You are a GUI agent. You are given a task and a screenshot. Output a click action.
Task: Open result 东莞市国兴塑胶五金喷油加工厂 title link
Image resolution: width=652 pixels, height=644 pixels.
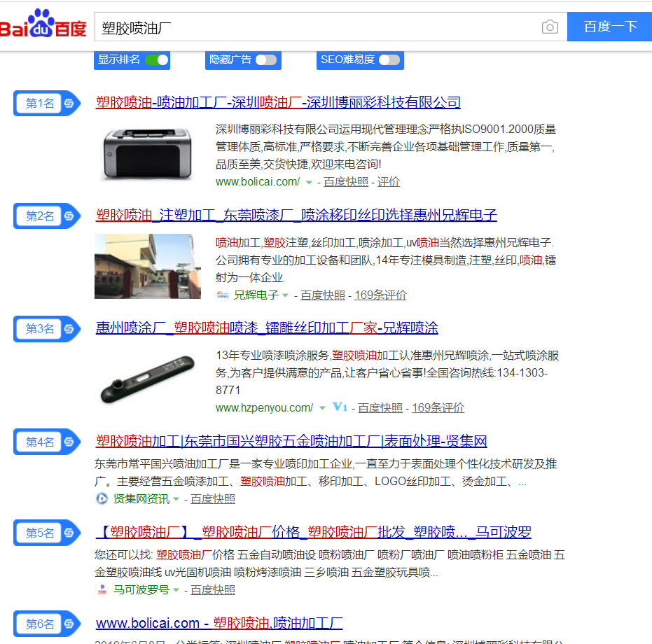coord(291,441)
